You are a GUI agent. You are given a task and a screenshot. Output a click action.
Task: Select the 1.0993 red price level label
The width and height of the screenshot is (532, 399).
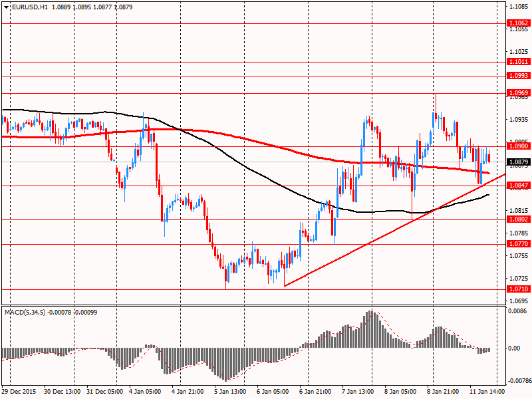[519, 75]
